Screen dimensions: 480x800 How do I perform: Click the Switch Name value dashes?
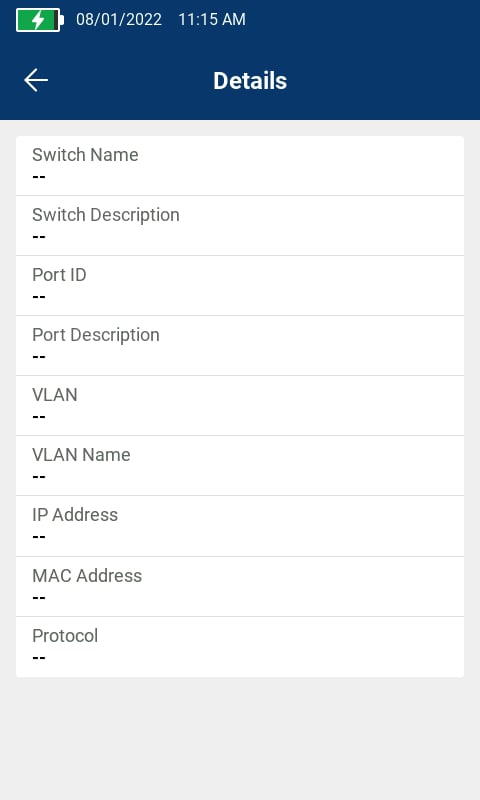coord(39,177)
